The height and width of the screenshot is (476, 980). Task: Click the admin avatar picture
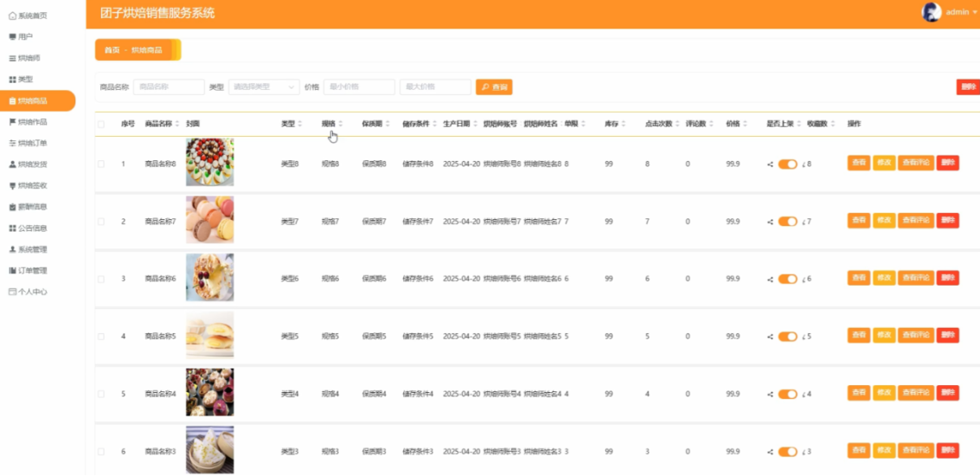click(932, 12)
